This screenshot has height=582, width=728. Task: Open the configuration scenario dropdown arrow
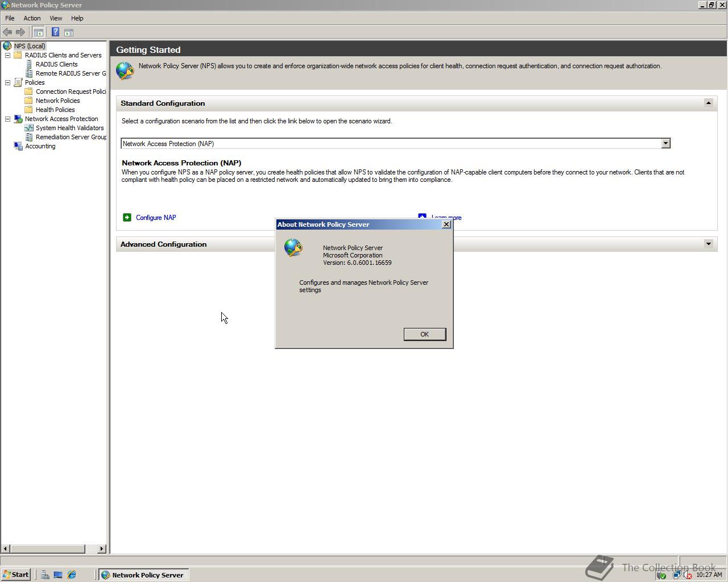pyautogui.click(x=665, y=144)
